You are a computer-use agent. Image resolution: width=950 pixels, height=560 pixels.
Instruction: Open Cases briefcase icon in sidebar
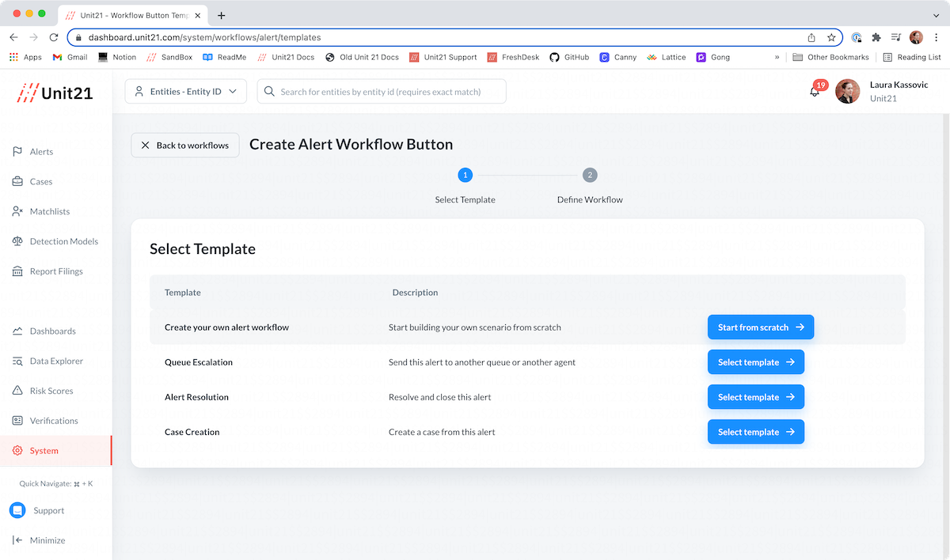point(17,182)
